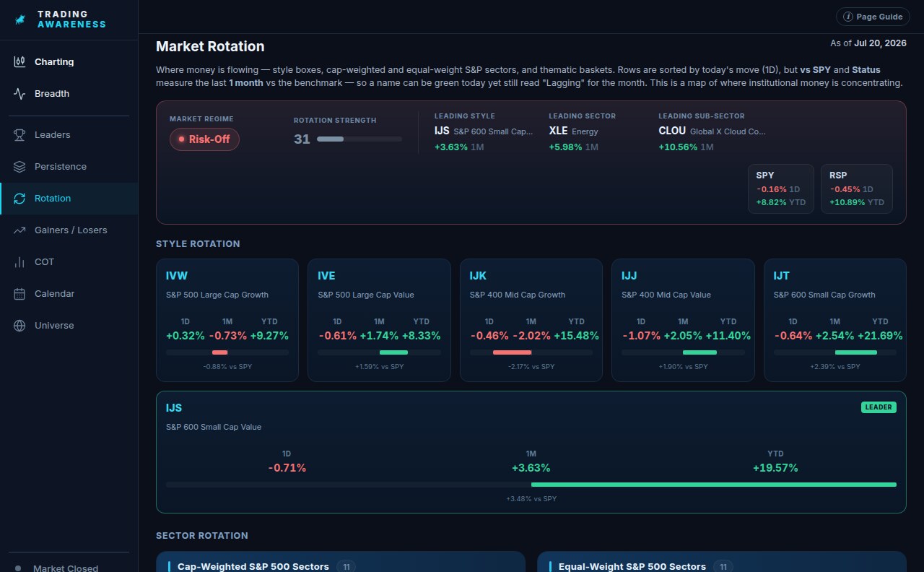The image size is (924, 572).
Task: Click the Gainers / Losers trend icon
Action: coord(19,230)
